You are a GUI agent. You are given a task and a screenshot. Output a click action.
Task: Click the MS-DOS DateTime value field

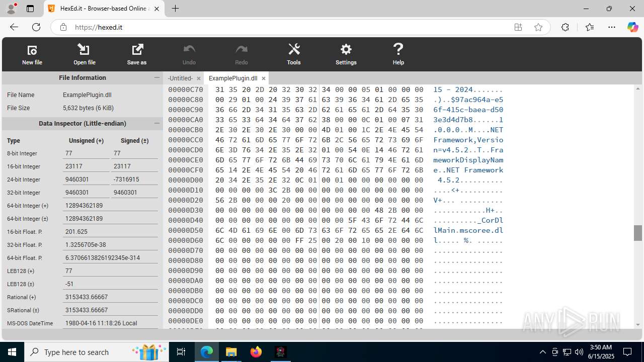point(110,323)
